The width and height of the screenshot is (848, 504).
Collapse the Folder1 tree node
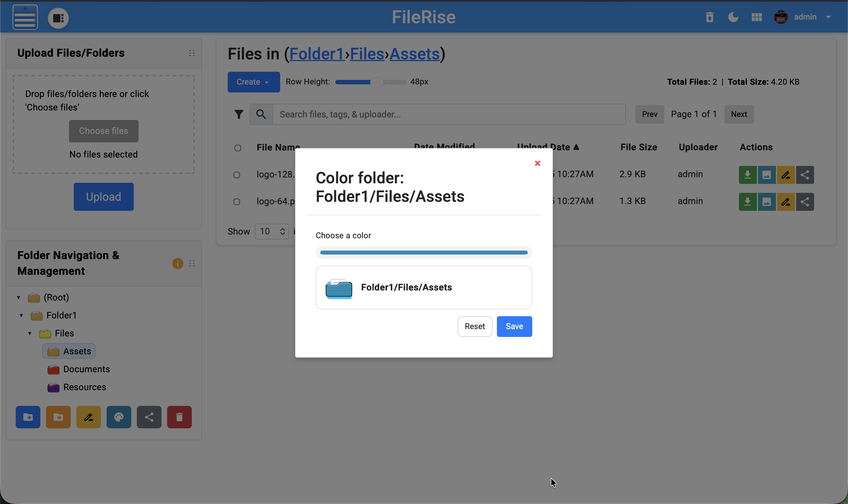point(21,316)
